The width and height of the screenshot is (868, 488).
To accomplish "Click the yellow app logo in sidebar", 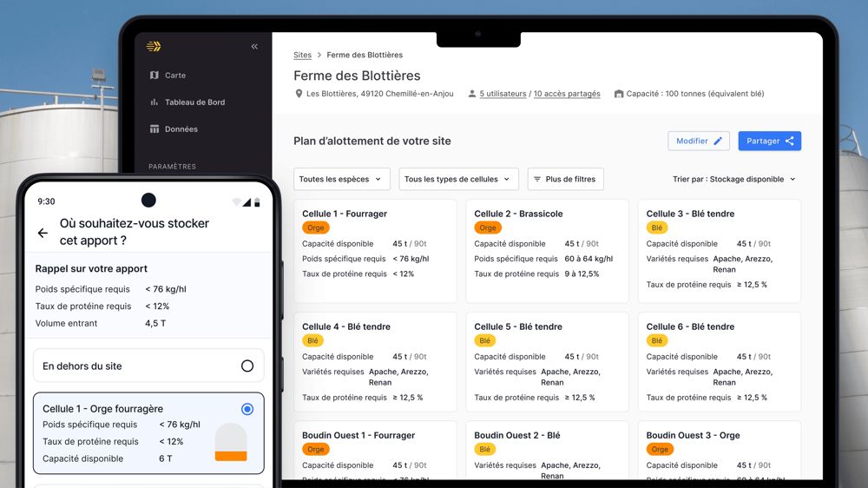I will pos(154,47).
